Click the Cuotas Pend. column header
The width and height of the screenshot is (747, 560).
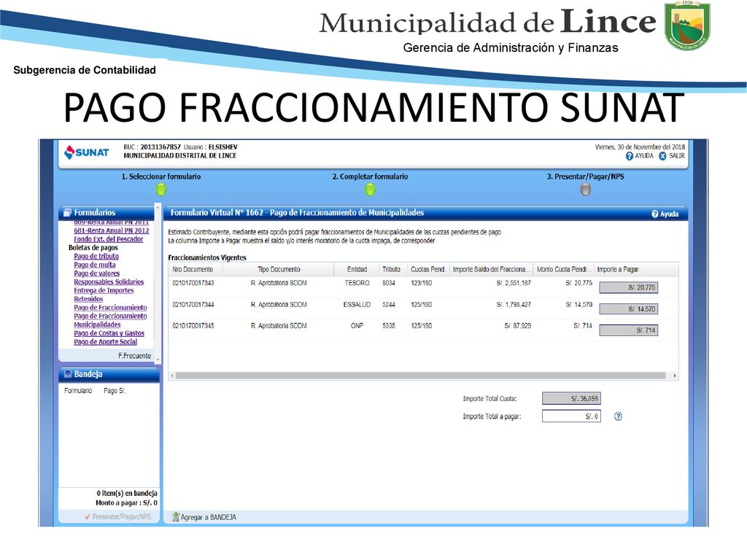(x=427, y=270)
